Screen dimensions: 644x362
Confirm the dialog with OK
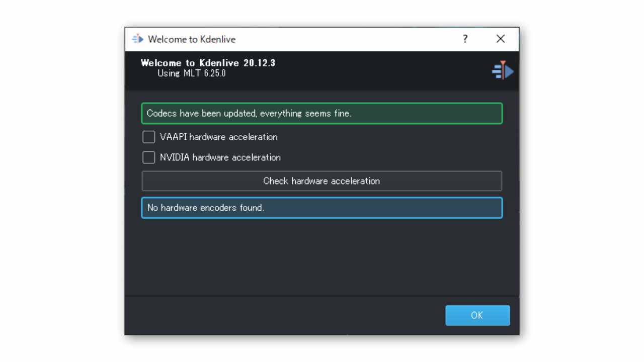(x=477, y=315)
